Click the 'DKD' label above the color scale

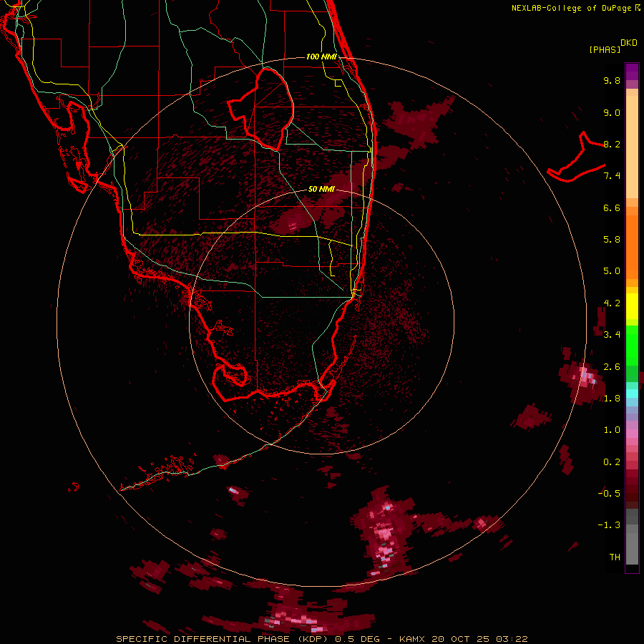point(629,43)
